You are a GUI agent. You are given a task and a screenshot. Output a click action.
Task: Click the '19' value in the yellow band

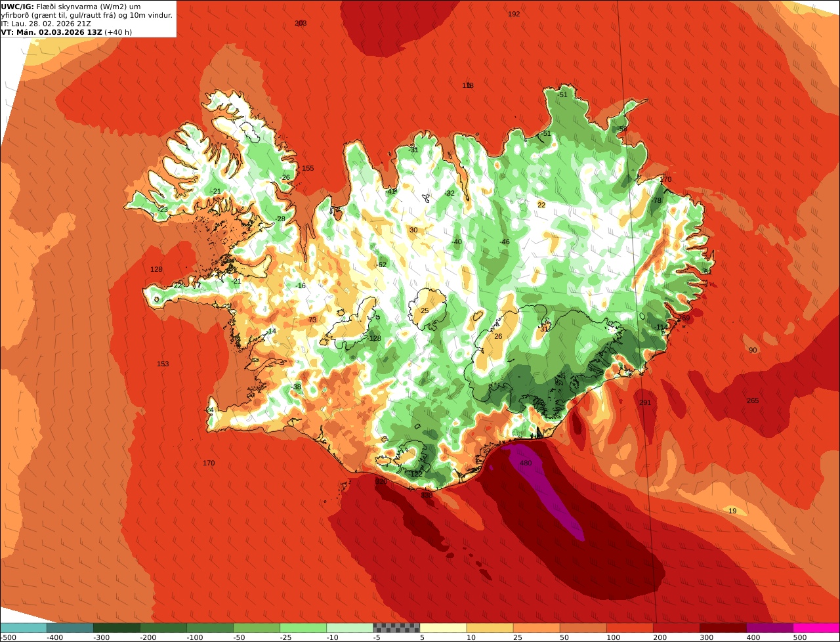[x=732, y=511]
